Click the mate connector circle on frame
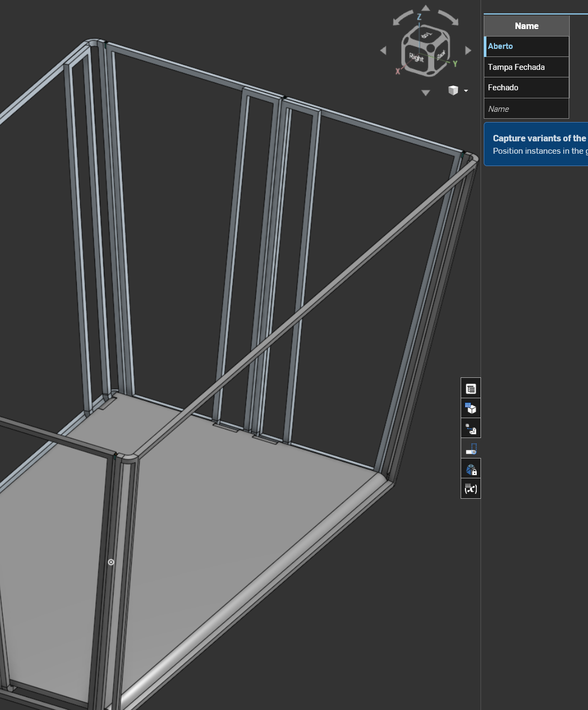Image resolution: width=588 pixels, height=710 pixels. [111, 562]
